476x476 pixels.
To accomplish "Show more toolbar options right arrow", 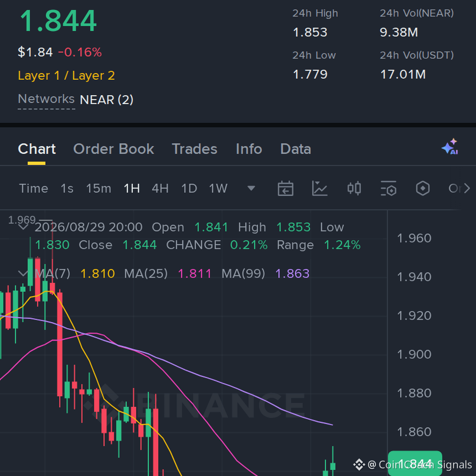I will (x=467, y=189).
